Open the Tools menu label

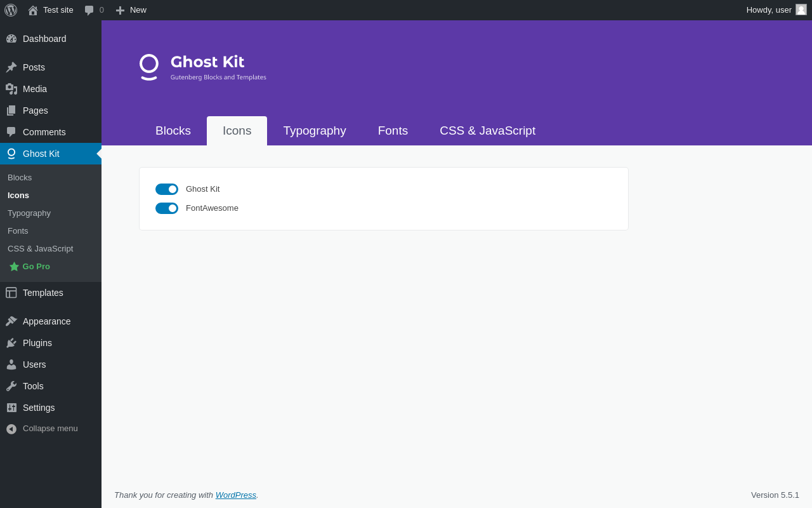(x=33, y=386)
